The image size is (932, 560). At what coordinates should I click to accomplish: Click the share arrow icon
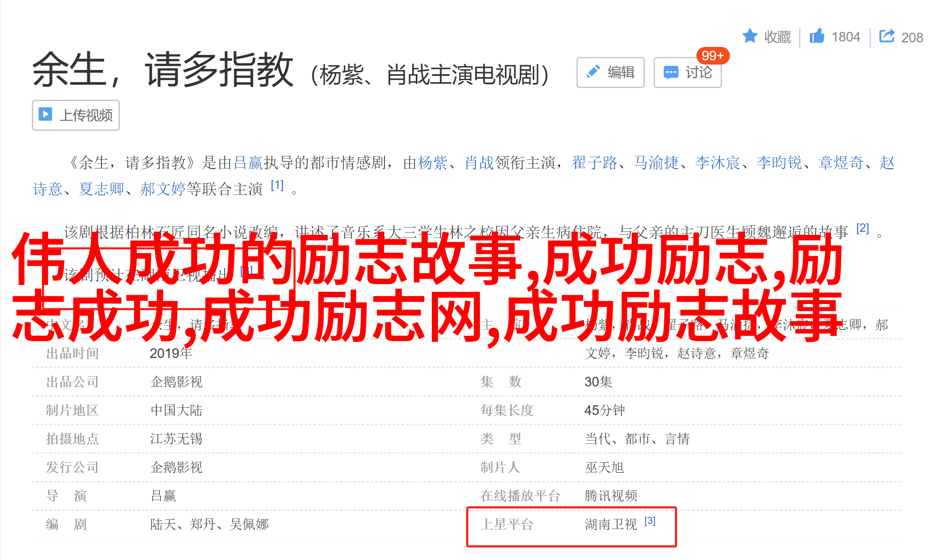pos(887,36)
